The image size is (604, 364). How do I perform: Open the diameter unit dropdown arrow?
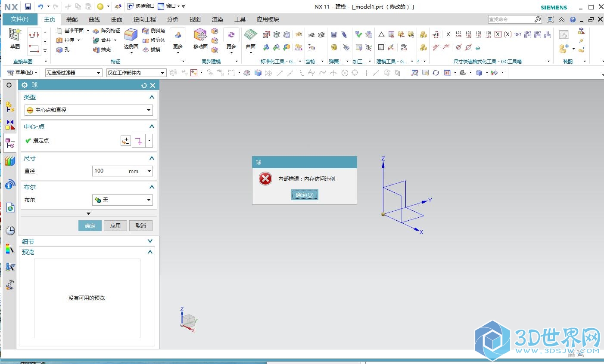(x=149, y=171)
